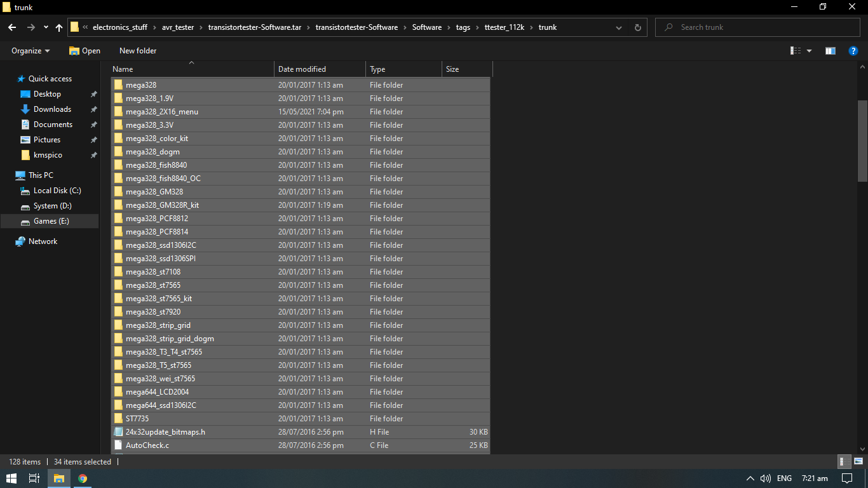Image resolution: width=868 pixels, height=488 pixels.
Task: Click electronics_stuff breadcrumb
Action: [x=120, y=27]
